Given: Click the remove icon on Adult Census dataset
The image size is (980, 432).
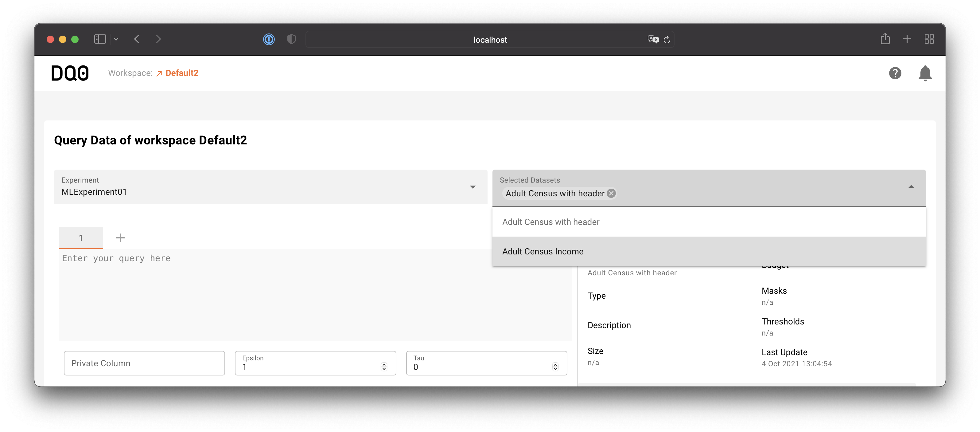Looking at the screenshot, I should click(611, 193).
